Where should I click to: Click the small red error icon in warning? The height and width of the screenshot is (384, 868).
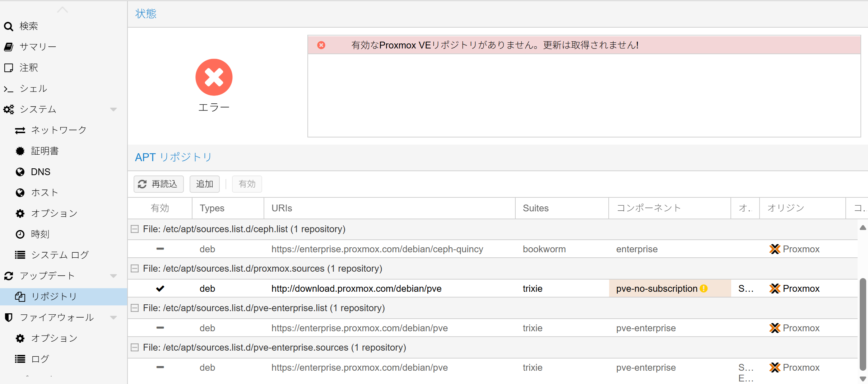(321, 45)
